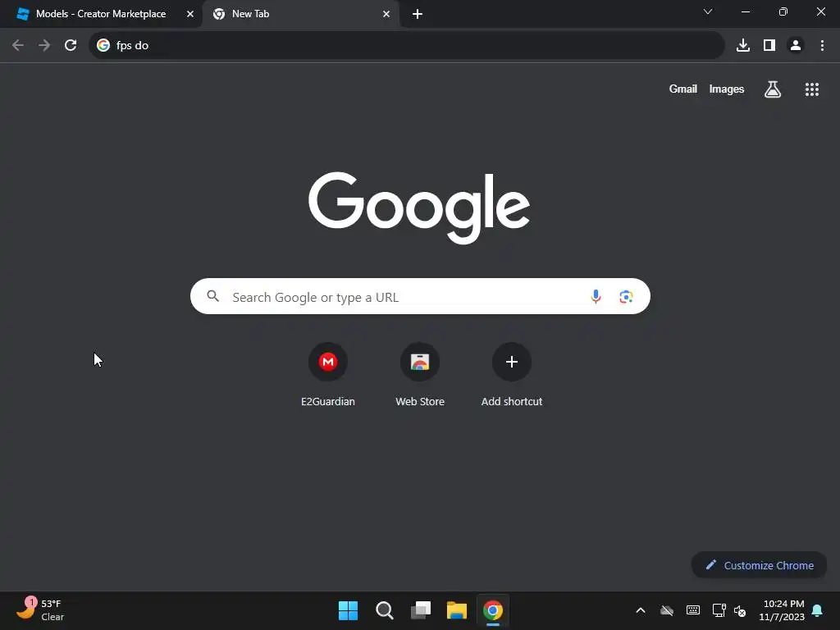Close the New Tab tab

(x=386, y=14)
